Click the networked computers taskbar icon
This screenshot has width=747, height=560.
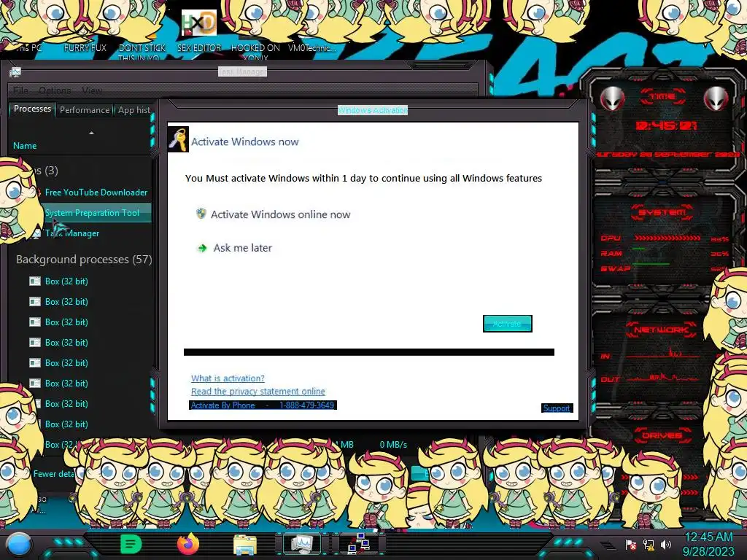(359, 544)
